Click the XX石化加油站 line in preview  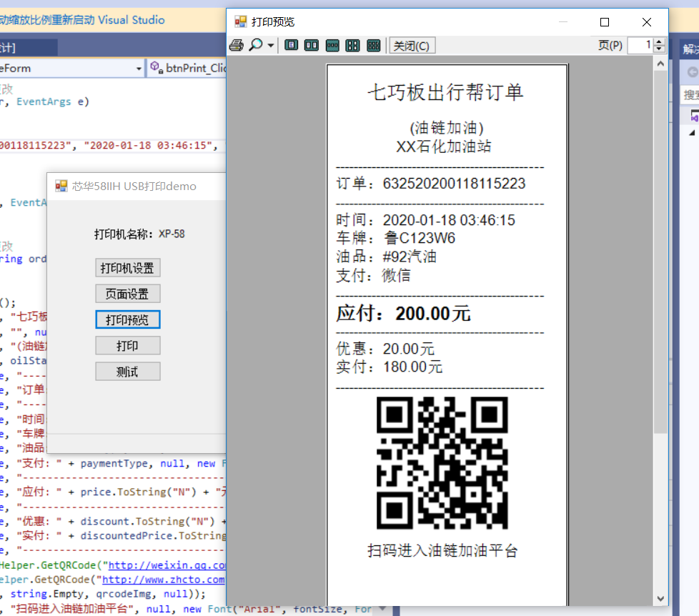(444, 146)
